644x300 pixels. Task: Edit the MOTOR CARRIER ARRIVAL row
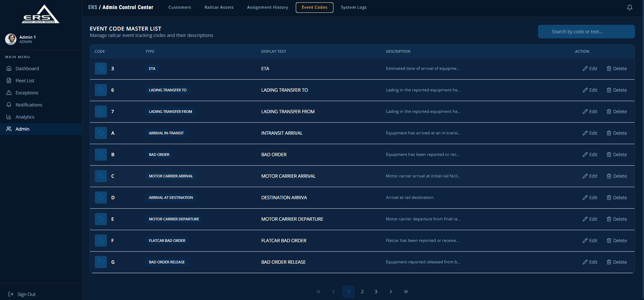pyautogui.click(x=590, y=176)
